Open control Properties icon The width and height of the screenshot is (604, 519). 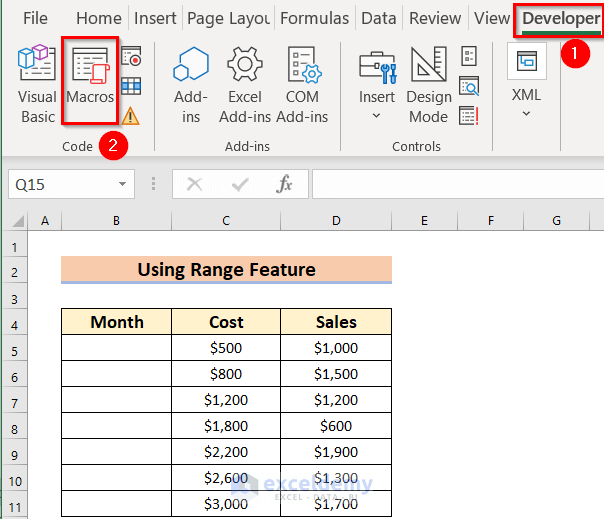tap(469, 56)
